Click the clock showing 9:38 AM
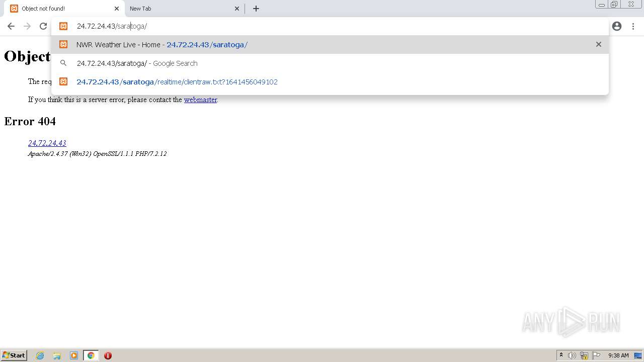The height and width of the screenshot is (362, 644). pos(618,355)
